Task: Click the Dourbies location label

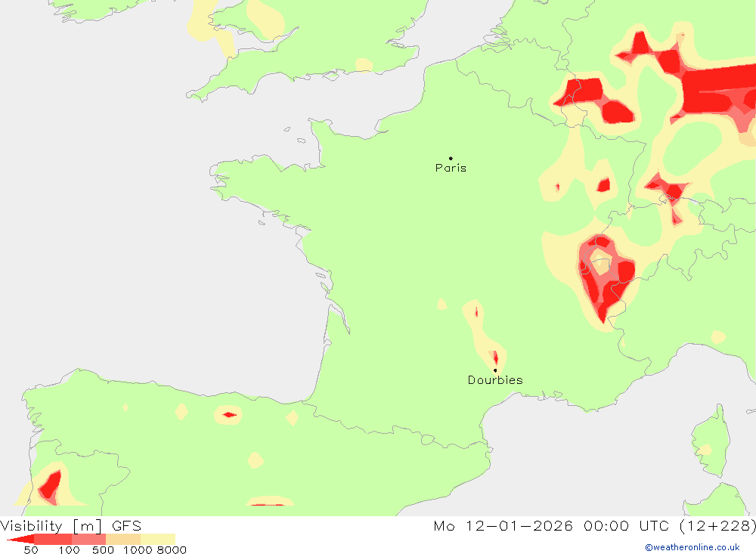Action: click(x=495, y=380)
